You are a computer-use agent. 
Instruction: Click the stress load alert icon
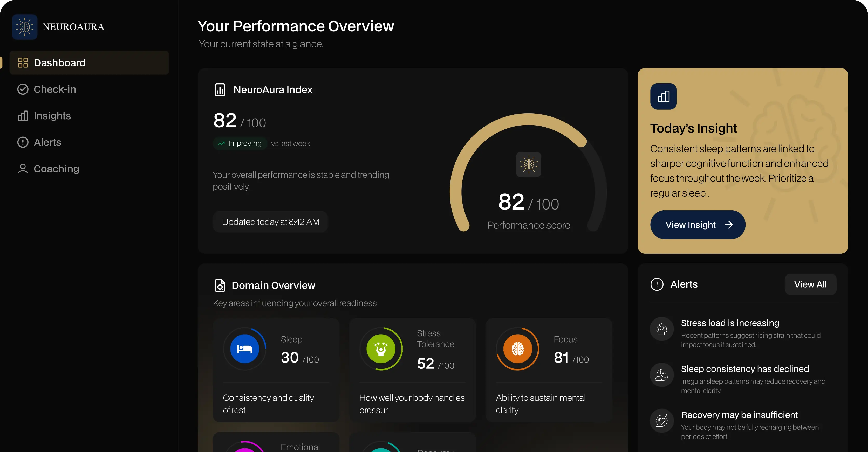[661, 329]
